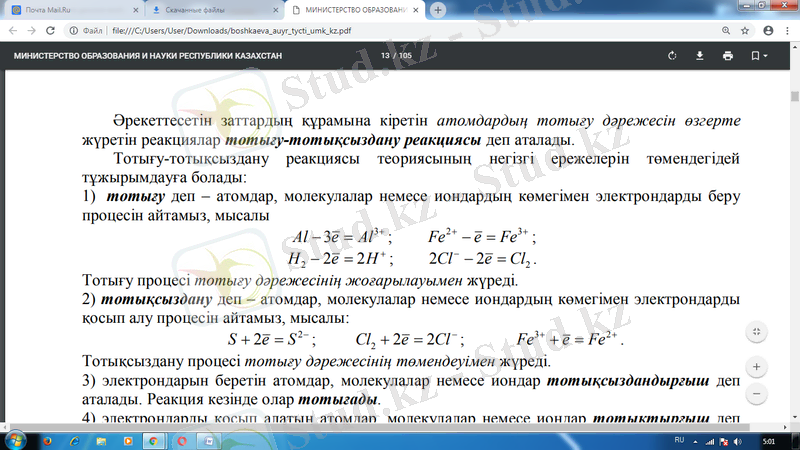Viewport: 800px width, 450px height.
Task: Zoom out with the minus button
Action: click(x=756, y=393)
